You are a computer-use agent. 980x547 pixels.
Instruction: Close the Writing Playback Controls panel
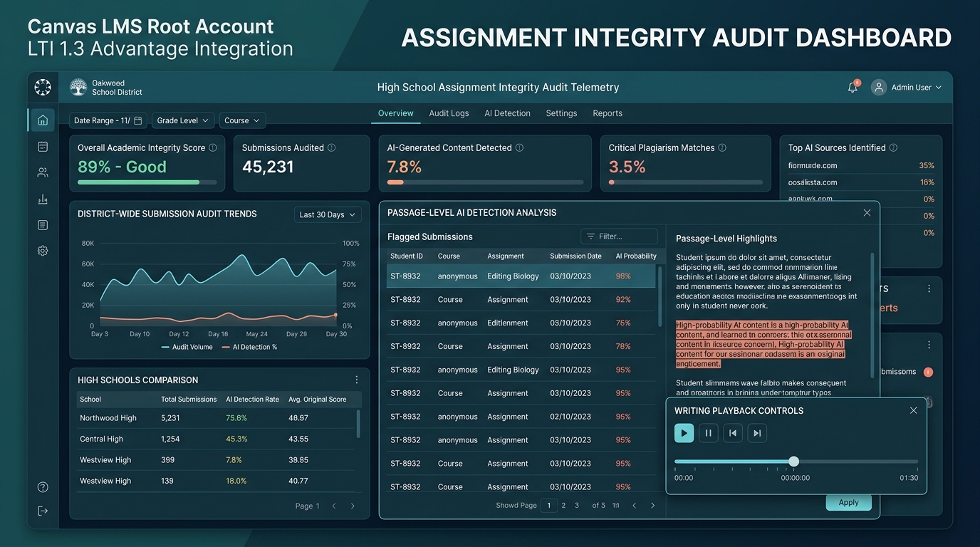[x=914, y=410]
